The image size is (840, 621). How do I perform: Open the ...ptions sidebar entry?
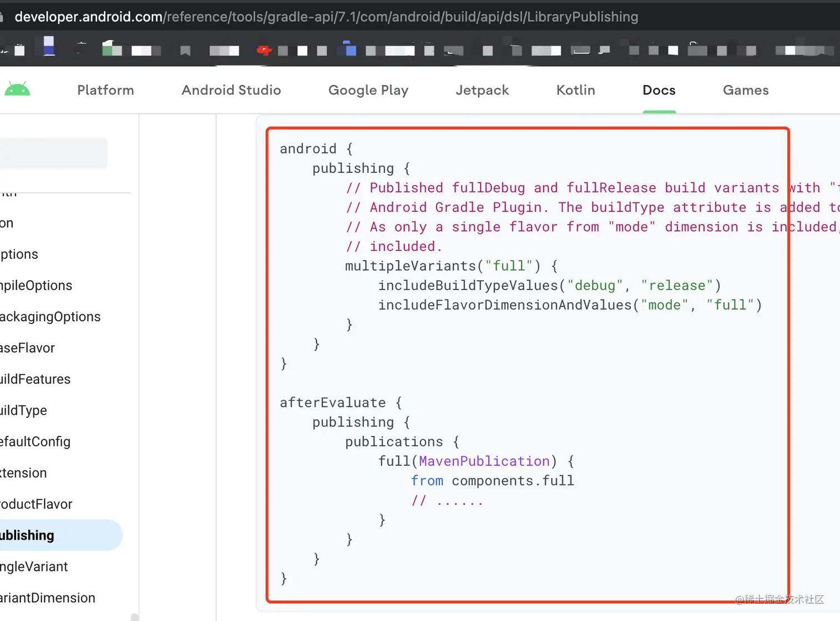tap(19, 254)
